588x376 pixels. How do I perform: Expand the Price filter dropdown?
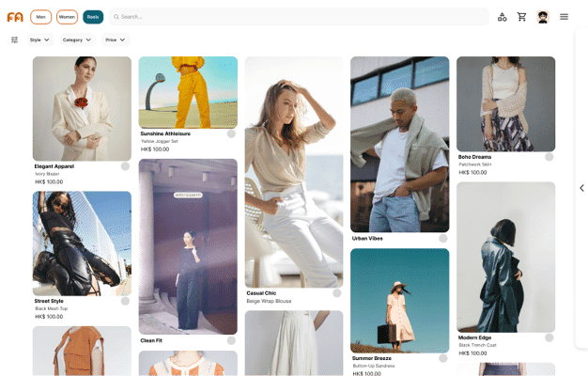(116, 40)
